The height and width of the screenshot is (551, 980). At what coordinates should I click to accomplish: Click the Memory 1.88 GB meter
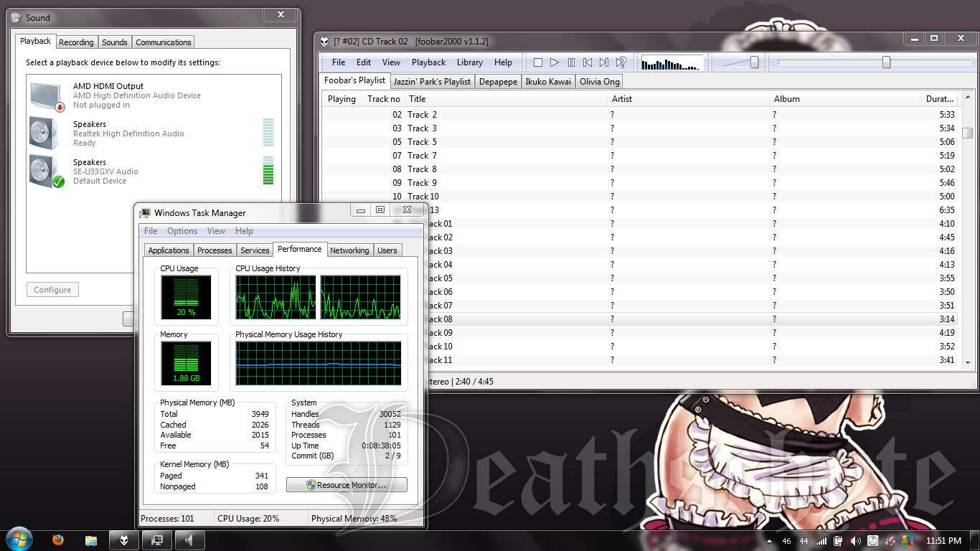coord(186,362)
